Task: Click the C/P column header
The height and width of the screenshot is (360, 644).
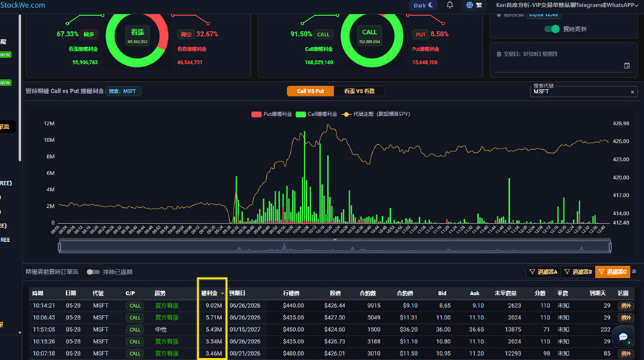Action: [x=131, y=293]
